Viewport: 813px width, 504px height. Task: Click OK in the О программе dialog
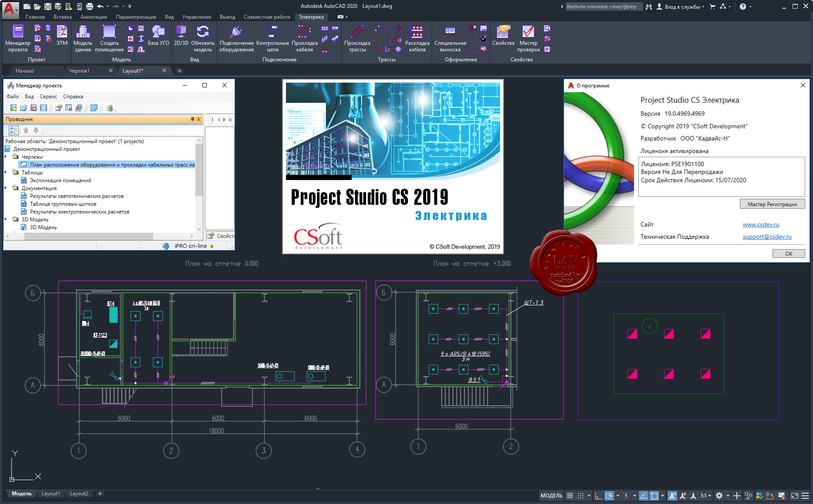(789, 254)
